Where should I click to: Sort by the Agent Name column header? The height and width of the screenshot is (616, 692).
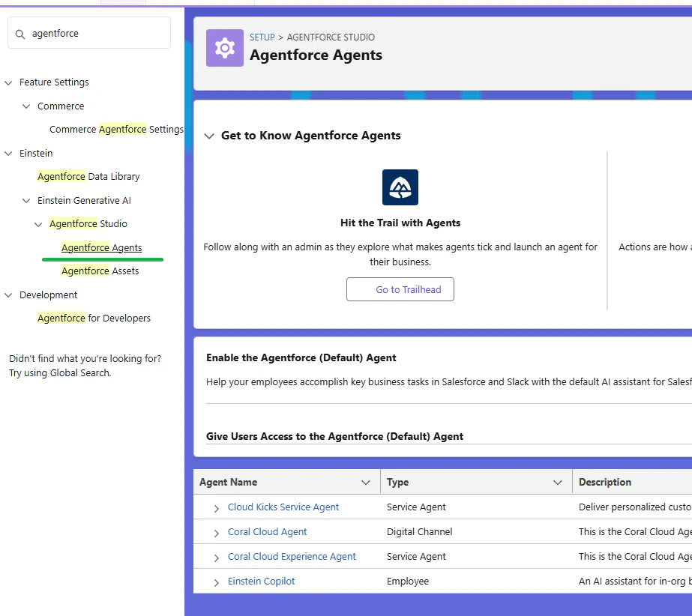[x=228, y=483]
